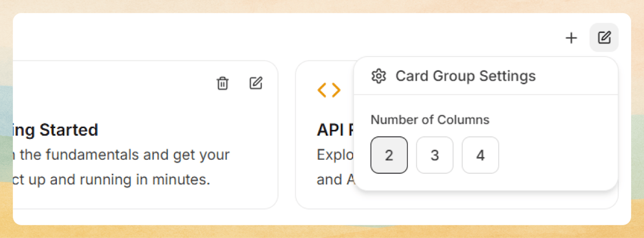The height and width of the screenshot is (238, 644).
Task: Click the gear icon in Card Group Settings
Action: [x=379, y=76]
